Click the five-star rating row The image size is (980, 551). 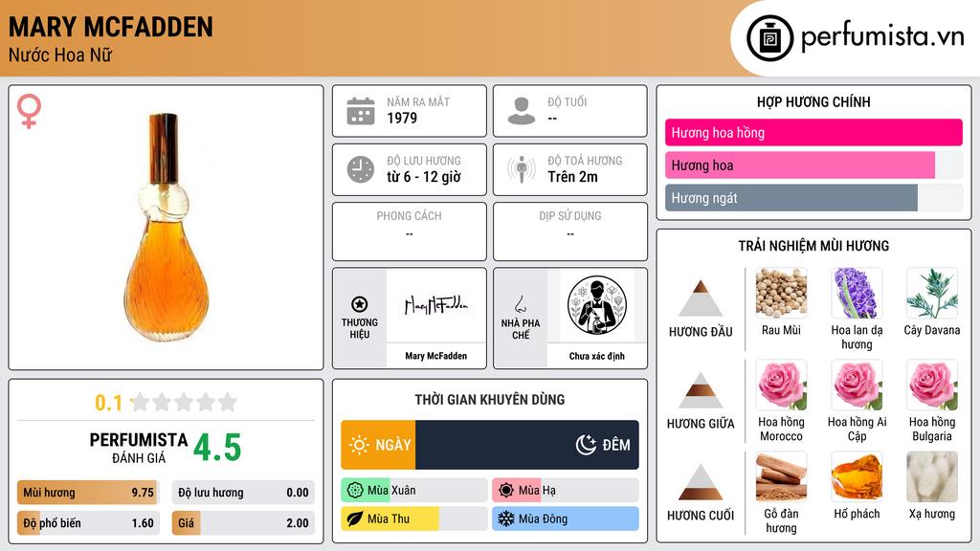point(185,402)
